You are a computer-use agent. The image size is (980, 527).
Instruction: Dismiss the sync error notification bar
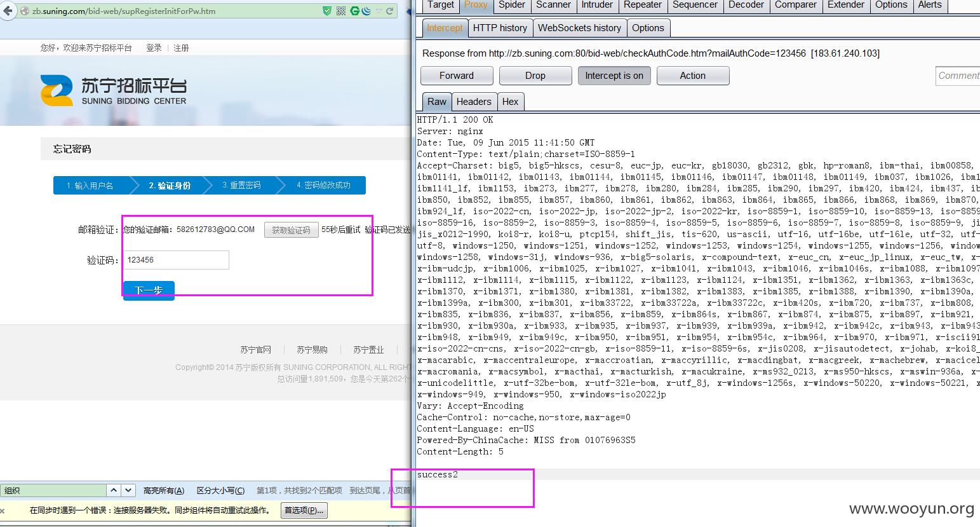(3, 510)
